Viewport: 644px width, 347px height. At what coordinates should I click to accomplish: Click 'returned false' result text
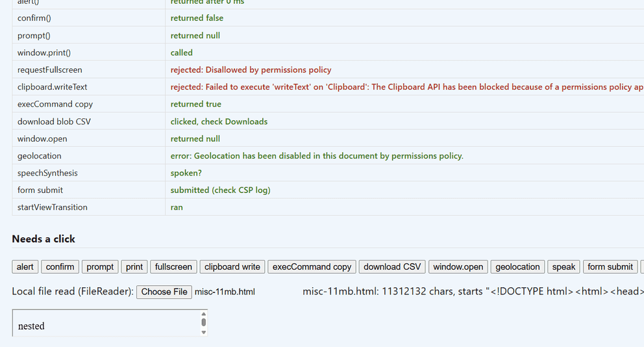tap(197, 18)
